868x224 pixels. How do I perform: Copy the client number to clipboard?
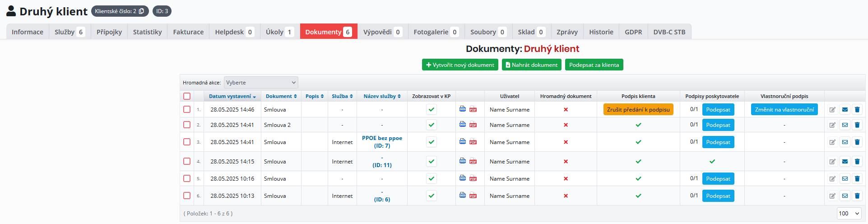[x=141, y=11]
